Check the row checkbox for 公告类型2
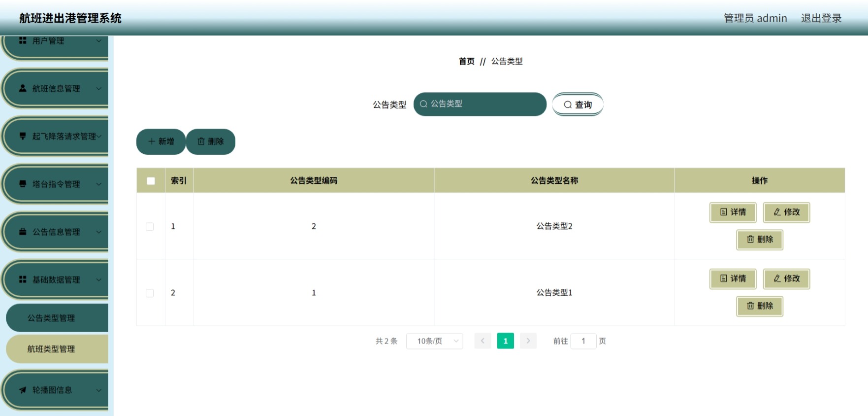 [x=150, y=227]
